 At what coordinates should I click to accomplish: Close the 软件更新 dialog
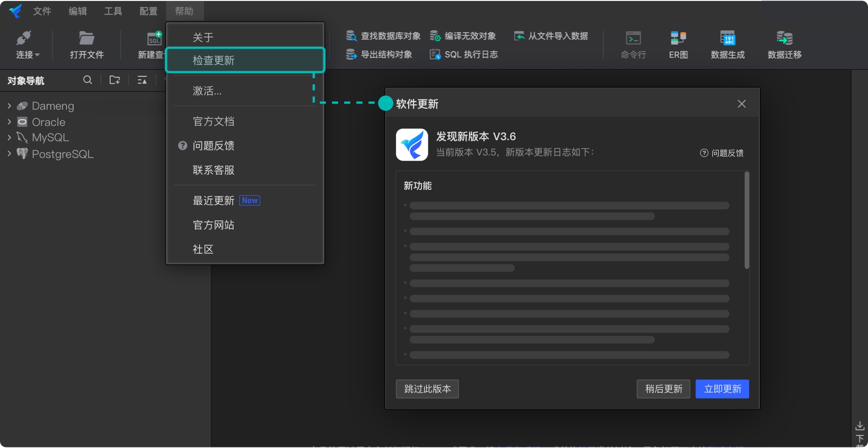tap(742, 104)
